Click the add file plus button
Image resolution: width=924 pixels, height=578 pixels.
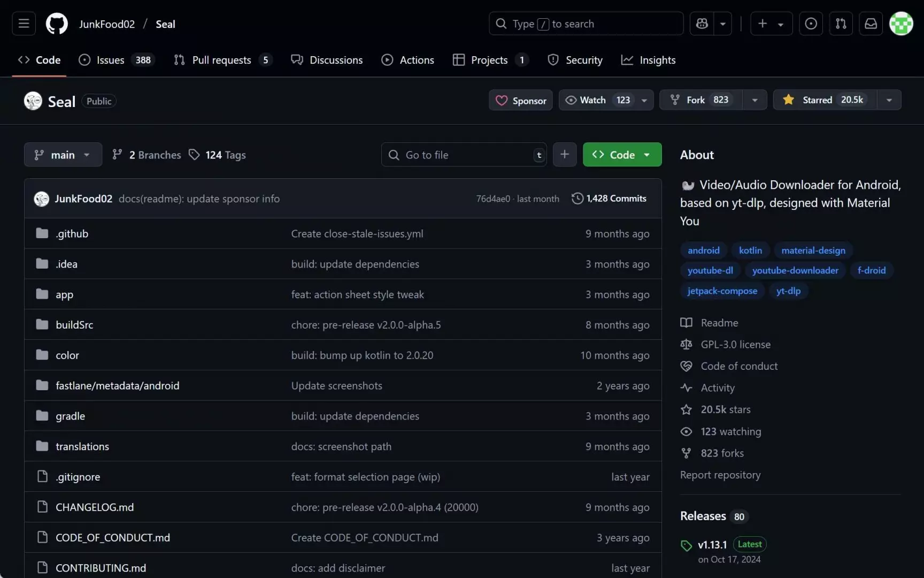pos(565,155)
